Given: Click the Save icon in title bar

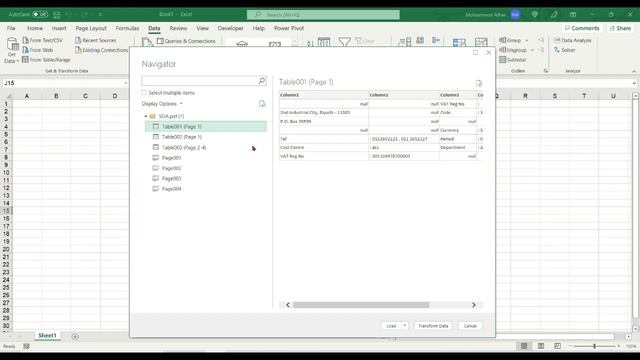Looking at the screenshot, I should [57, 15].
